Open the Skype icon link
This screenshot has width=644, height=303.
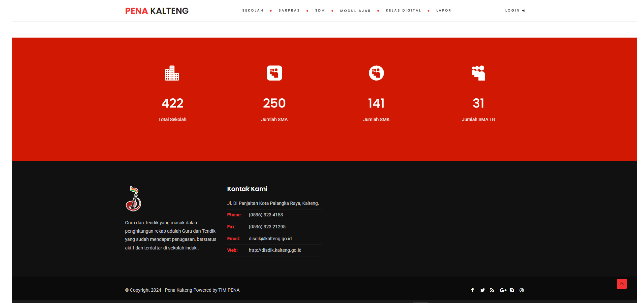(512, 290)
